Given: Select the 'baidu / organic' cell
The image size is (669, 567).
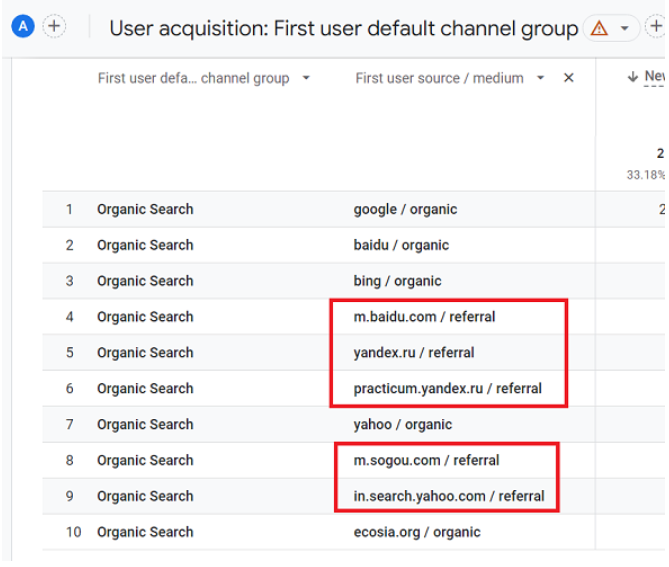Looking at the screenshot, I should point(401,245).
